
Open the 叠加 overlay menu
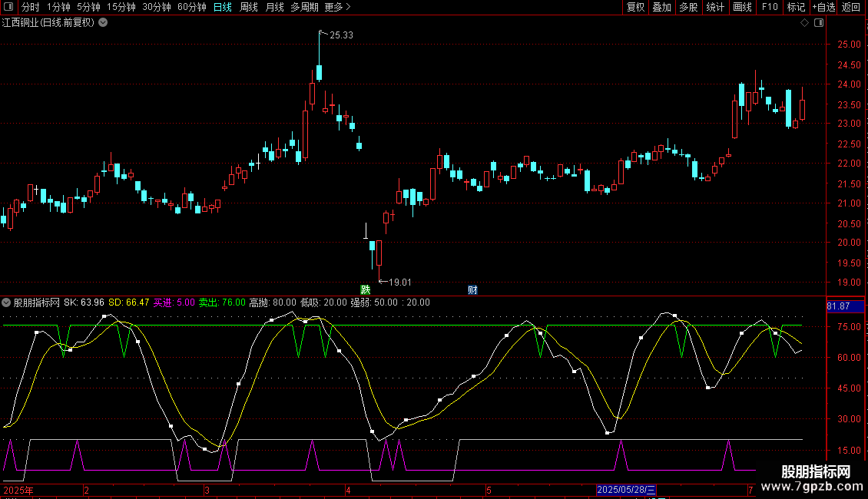coord(661,7)
